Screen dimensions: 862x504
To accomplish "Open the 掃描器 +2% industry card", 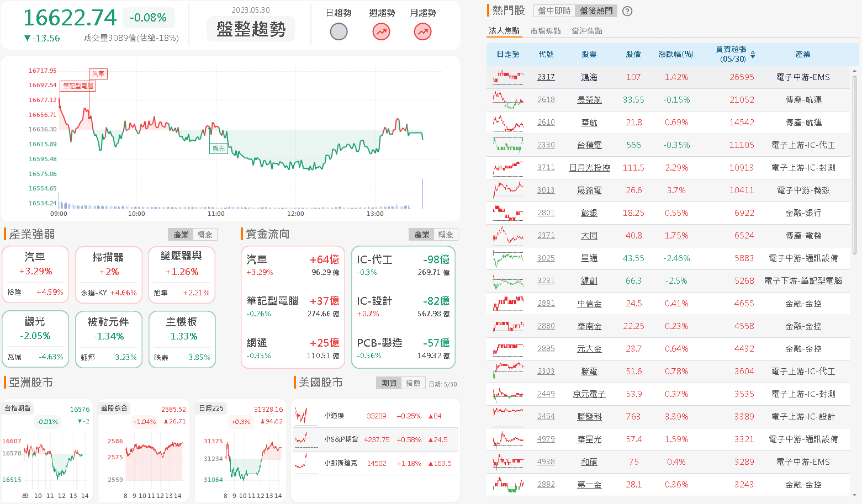I will 109,275.
